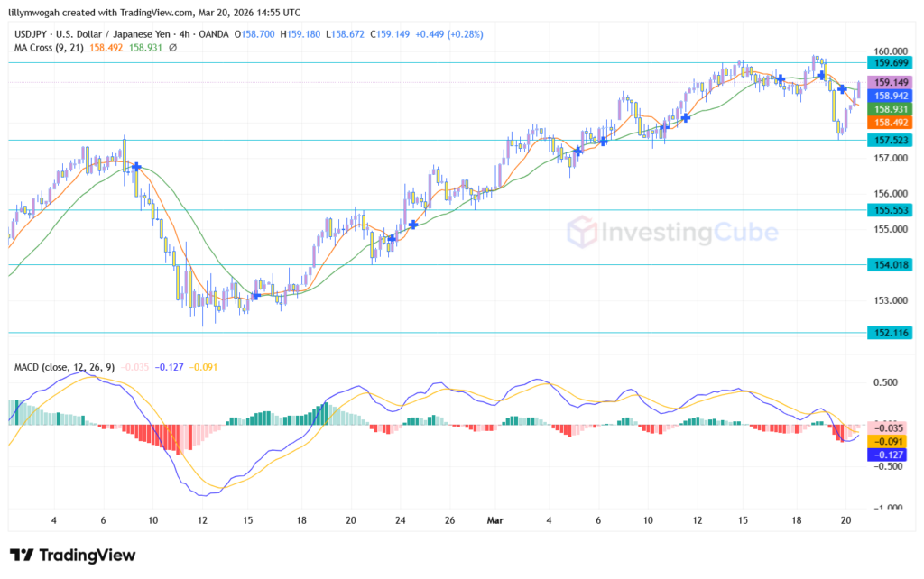This screenshot has width=924, height=579.
Task: Click the Mar label on the date axis
Action: pyautogui.click(x=494, y=520)
